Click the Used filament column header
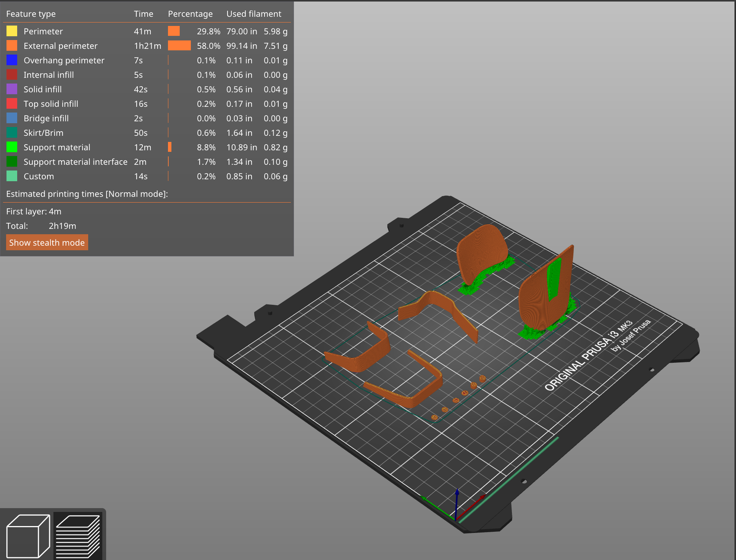This screenshot has width=736, height=560. click(x=254, y=14)
